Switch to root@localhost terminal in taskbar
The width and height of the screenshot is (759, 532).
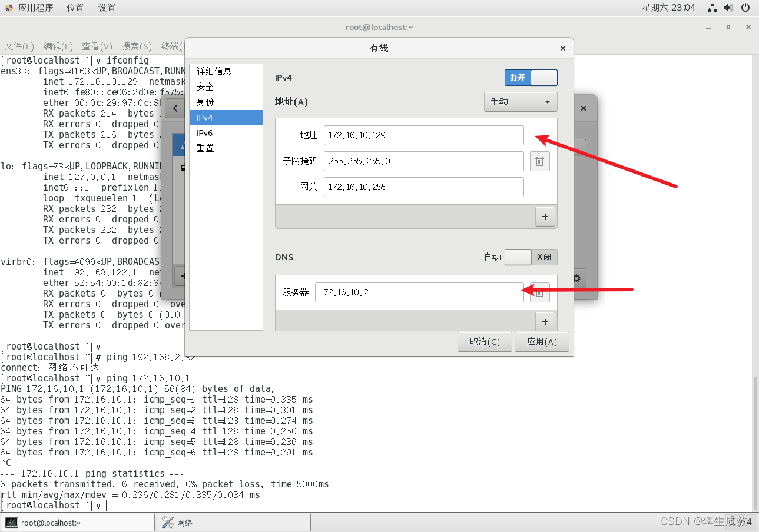[x=78, y=523]
